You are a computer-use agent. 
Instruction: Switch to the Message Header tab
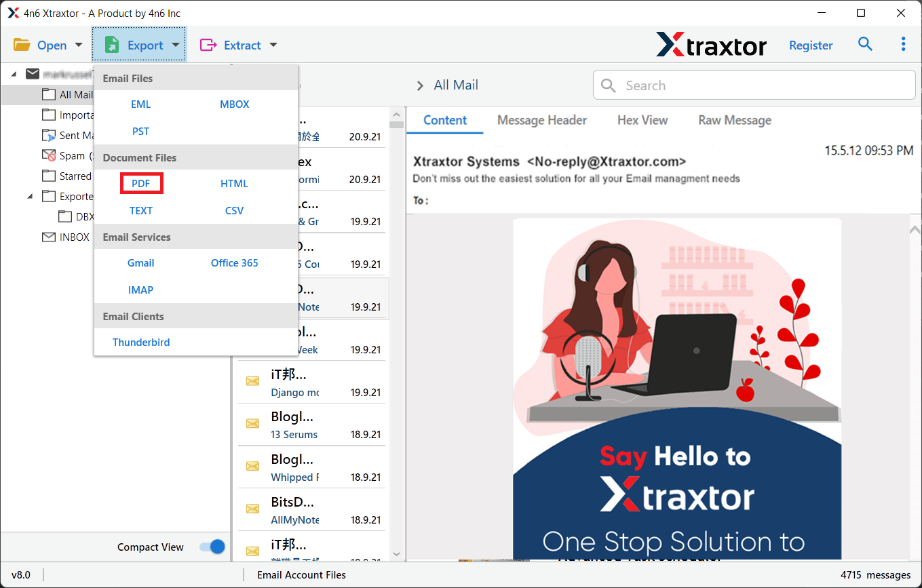coord(542,120)
